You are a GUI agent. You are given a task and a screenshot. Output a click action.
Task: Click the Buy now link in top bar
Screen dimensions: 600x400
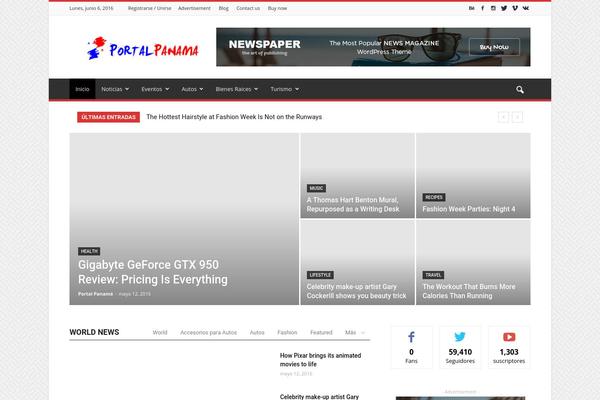coord(277,8)
